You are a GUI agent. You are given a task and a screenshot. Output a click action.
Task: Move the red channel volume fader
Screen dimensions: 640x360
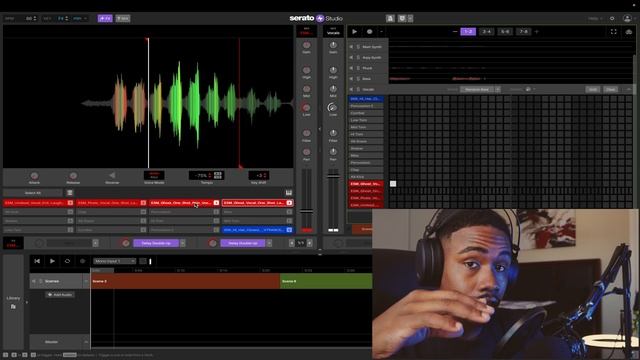[307, 211]
